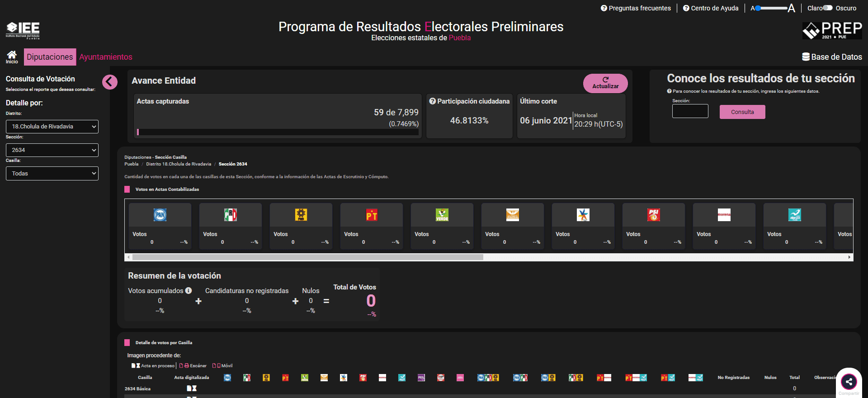Click the pink Consulta button

(x=742, y=112)
